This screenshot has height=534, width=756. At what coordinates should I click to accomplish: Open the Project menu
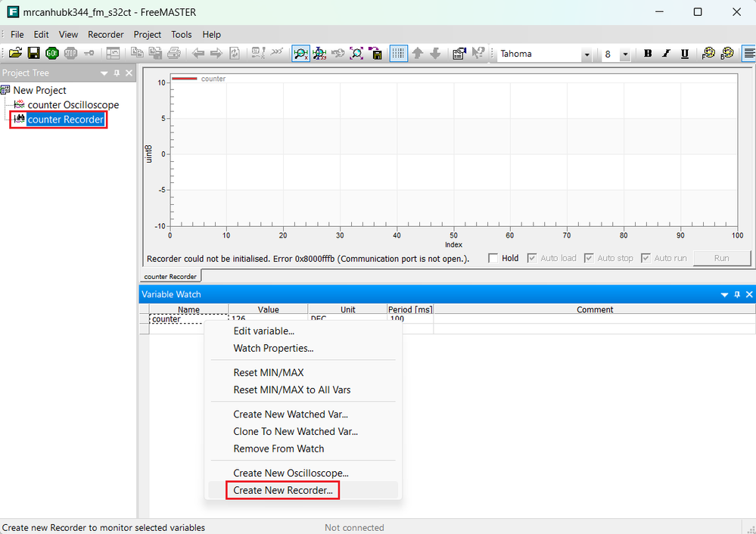click(147, 35)
